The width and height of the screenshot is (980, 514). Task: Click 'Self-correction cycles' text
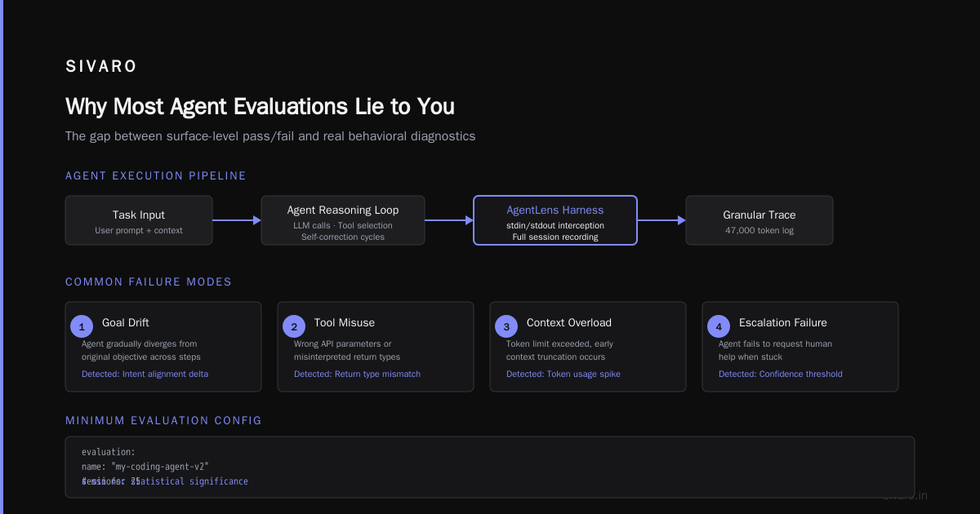(343, 237)
